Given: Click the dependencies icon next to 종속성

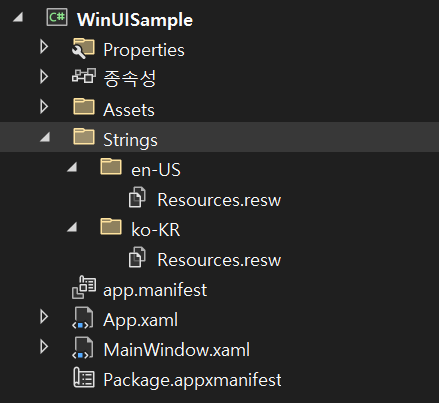Looking at the screenshot, I should pyautogui.click(x=84, y=76).
